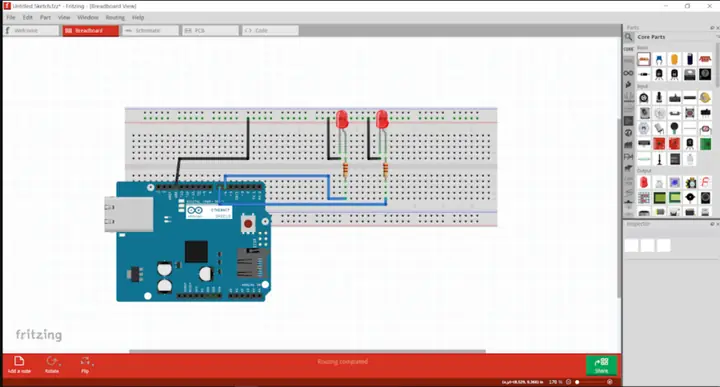Click the Fritzing app icon in title bar
The width and height of the screenshot is (720, 387).
[x=7, y=6]
